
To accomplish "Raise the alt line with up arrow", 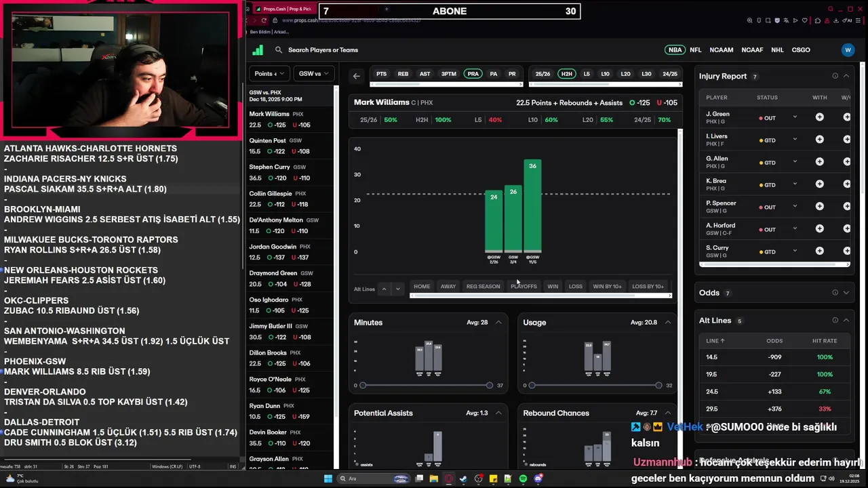I will pyautogui.click(x=384, y=289).
